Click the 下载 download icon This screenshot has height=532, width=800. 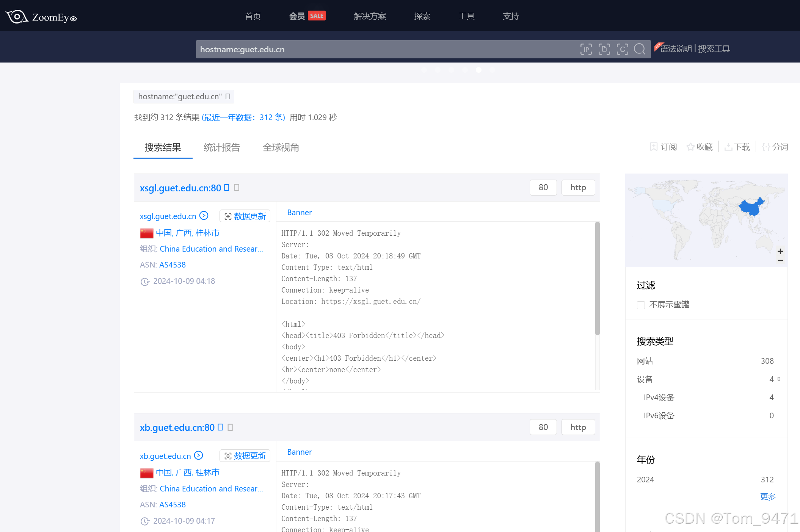tap(728, 147)
